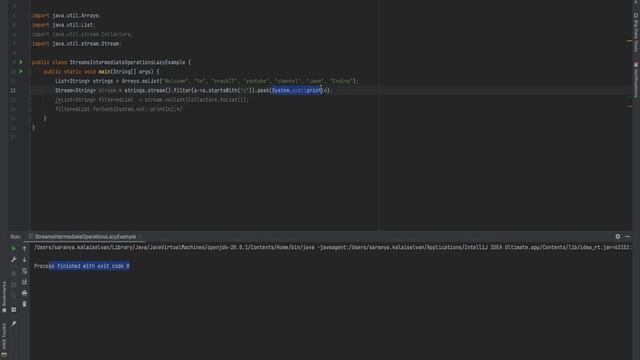This screenshot has width=640, height=360.
Task: Close the StreamsIntermediateOperationsLazyExample run tab
Action: tap(140, 237)
